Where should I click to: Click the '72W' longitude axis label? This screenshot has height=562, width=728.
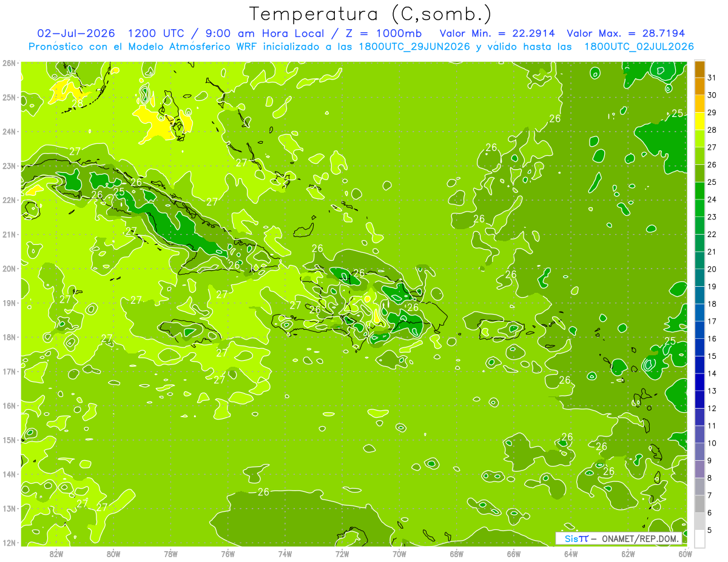point(342,554)
